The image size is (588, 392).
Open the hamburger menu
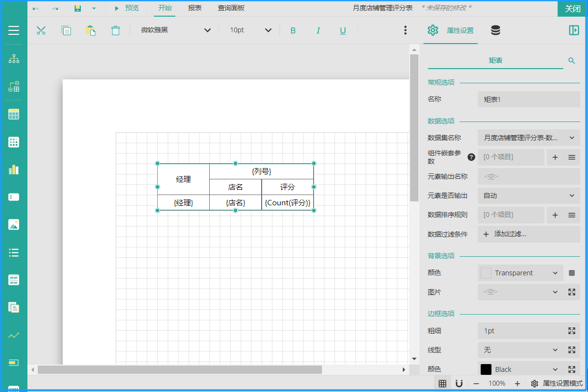pos(14,30)
